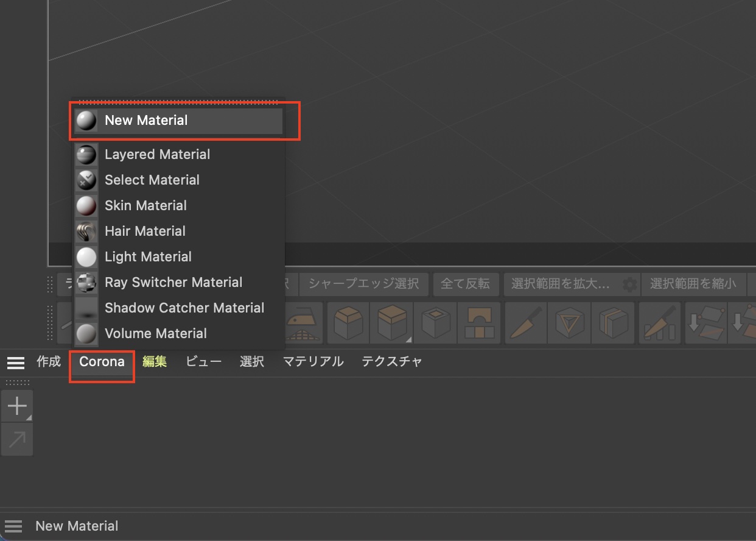Open the 編集 (Edit) menu

click(155, 362)
